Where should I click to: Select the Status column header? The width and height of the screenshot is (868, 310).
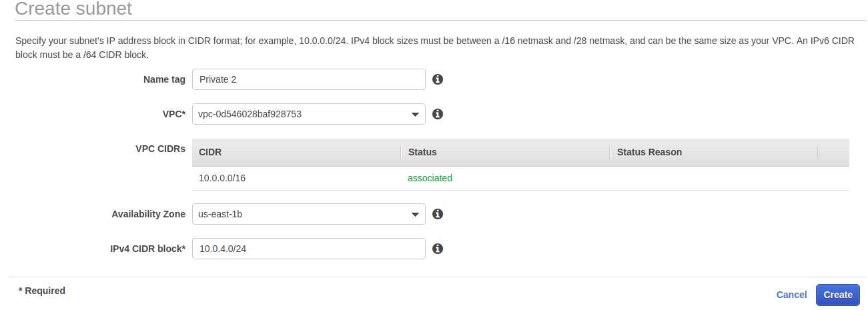tap(422, 152)
